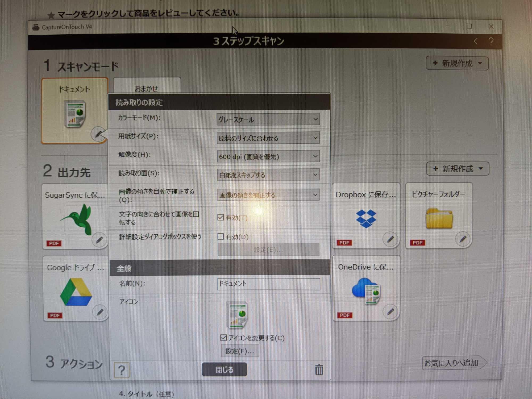Click the 設定(E)... detailed settings button
The image size is (532, 399).
pyautogui.click(x=268, y=250)
